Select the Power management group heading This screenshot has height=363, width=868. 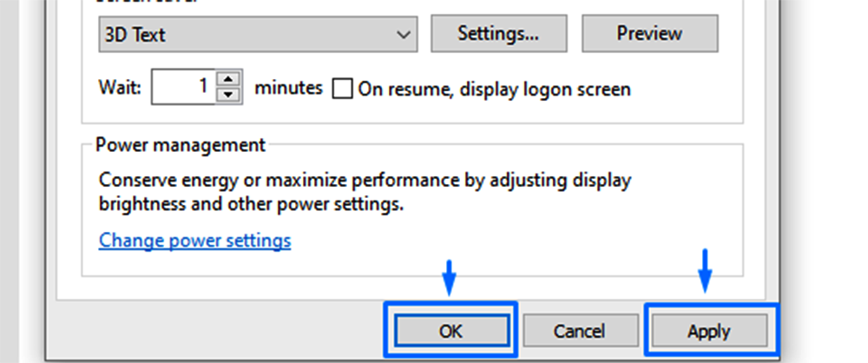(181, 144)
